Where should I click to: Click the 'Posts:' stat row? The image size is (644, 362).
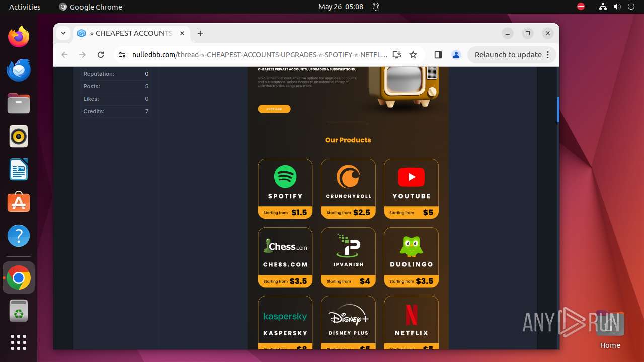(116, 86)
